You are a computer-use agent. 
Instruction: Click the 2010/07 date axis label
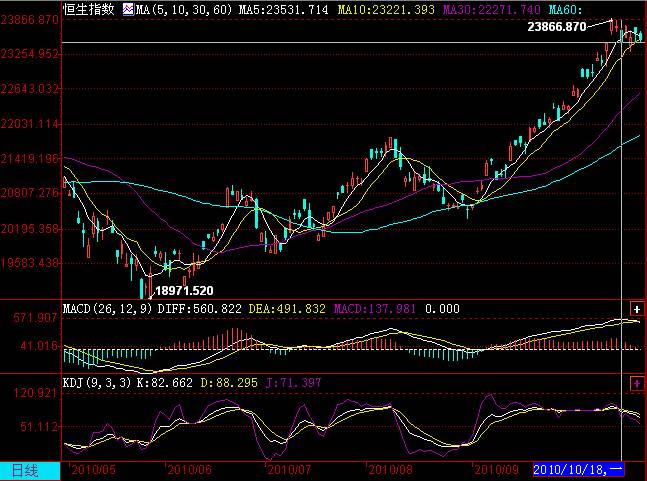tap(289, 470)
